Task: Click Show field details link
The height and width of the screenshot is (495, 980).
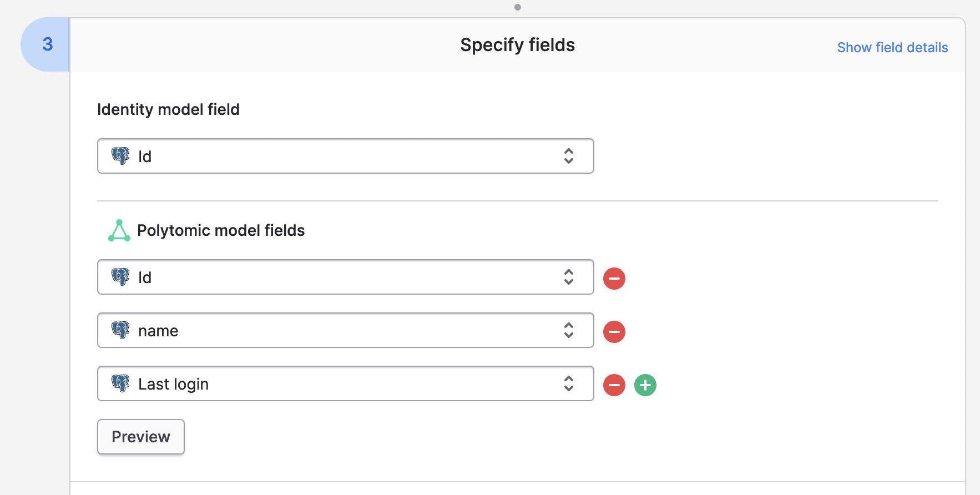Action: pyautogui.click(x=892, y=48)
